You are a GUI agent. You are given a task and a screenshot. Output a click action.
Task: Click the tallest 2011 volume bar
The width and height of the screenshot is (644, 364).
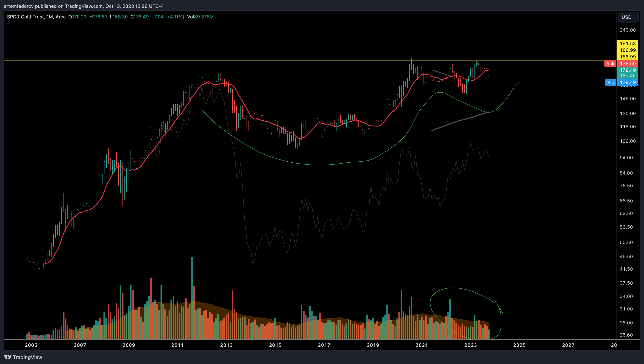coord(192,298)
